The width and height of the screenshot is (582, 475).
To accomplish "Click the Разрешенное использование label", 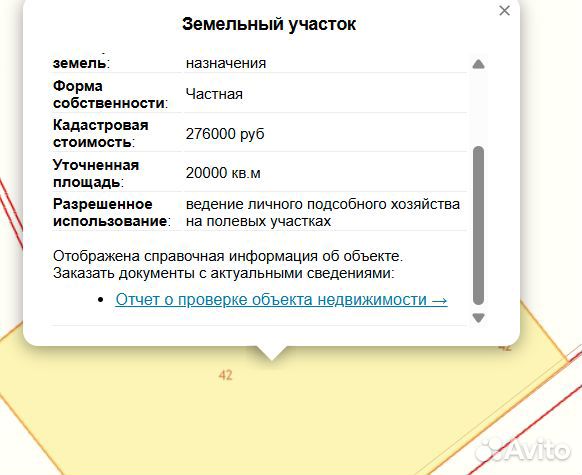I will coord(111,213).
